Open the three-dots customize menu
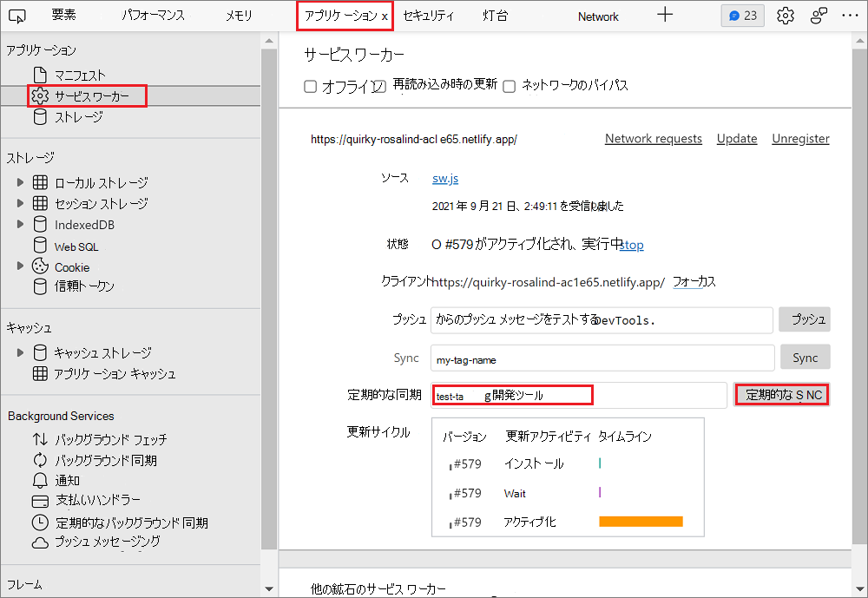868x598 pixels. pos(850,16)
